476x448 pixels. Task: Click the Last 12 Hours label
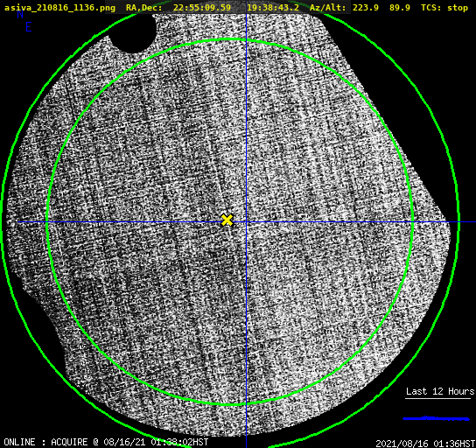click(x=440, y=391)
